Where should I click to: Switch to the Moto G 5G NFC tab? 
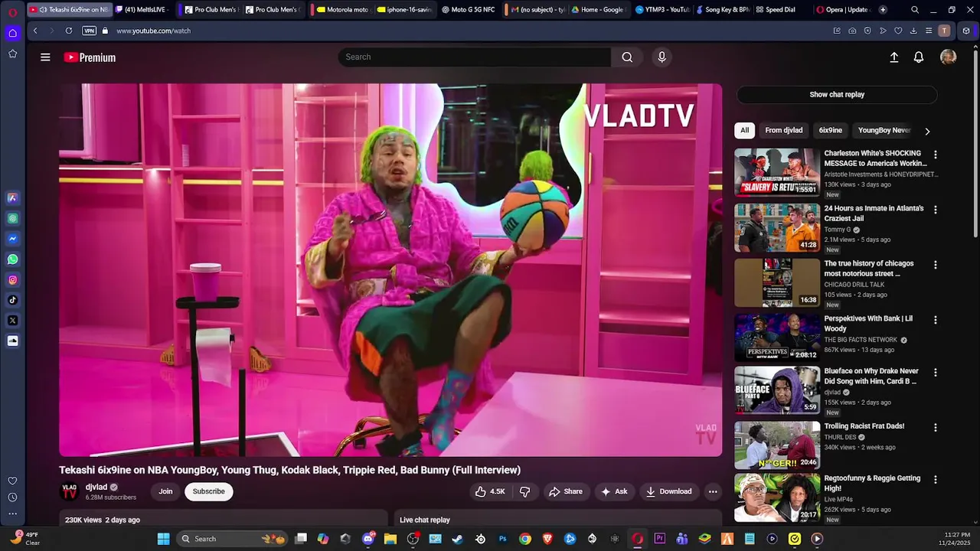pos(469,10)
